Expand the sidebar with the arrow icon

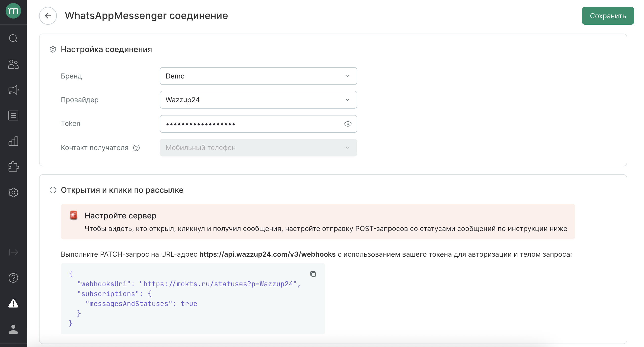coord(13,252)
